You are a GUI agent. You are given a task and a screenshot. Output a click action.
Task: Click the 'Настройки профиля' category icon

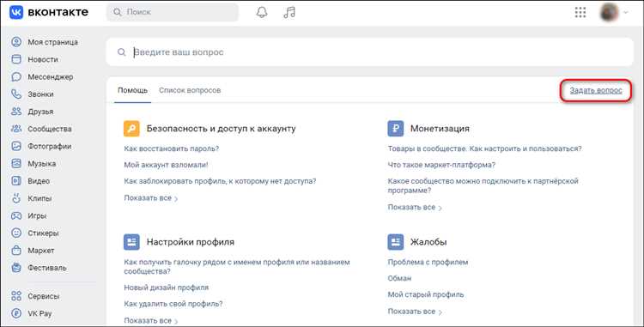[x=131, y=242]
